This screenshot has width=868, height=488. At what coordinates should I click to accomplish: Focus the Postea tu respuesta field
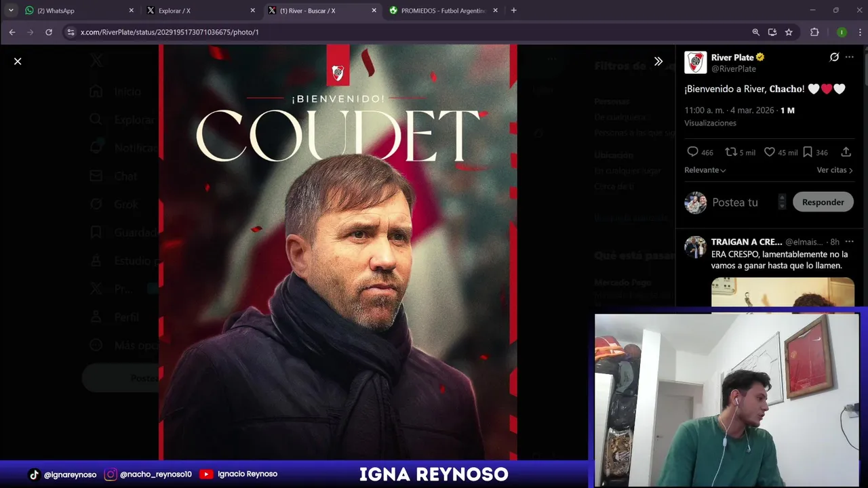743,202
